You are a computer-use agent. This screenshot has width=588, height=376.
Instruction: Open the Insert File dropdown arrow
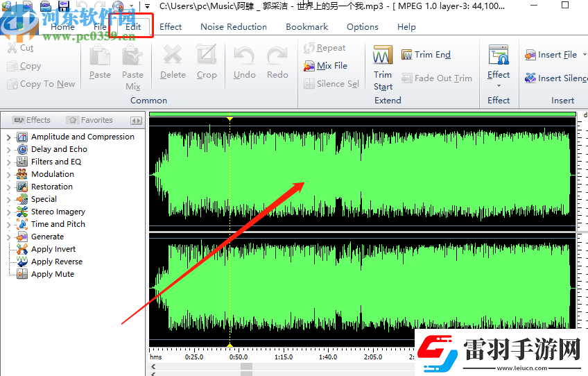[585, 55]
